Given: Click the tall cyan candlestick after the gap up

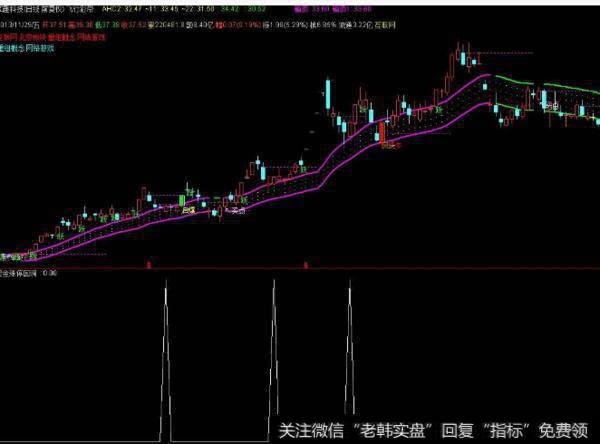Looking at the screenshot, I should 328,94.
